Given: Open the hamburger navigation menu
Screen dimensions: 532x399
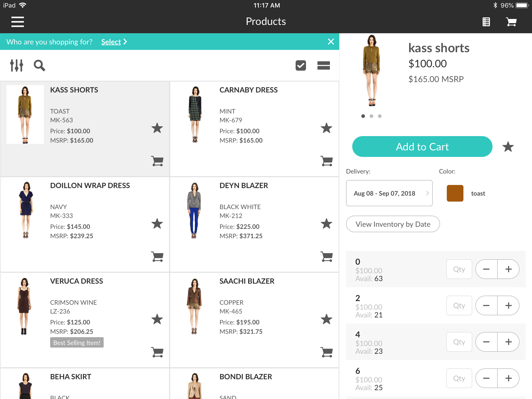Looking at the screenshot, I should (18, 22).
